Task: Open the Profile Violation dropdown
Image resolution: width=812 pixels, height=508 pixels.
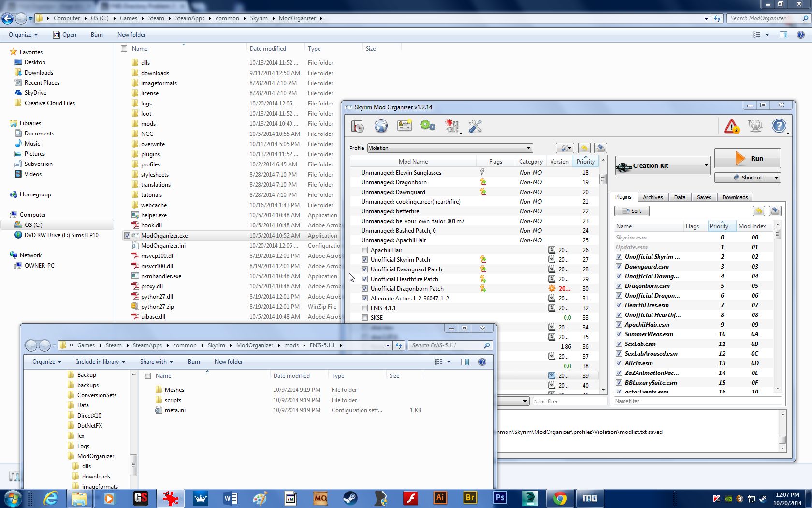Action: (450, 148)
